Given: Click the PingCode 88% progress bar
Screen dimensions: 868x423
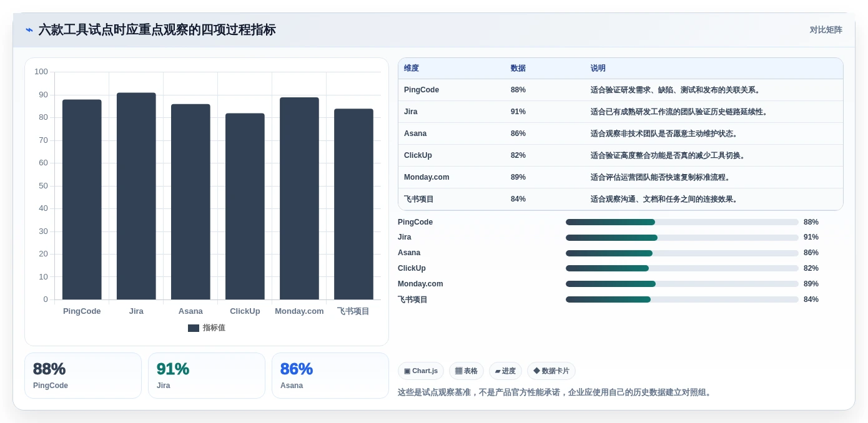Looking at the screenshot, I should click(682, 222).
